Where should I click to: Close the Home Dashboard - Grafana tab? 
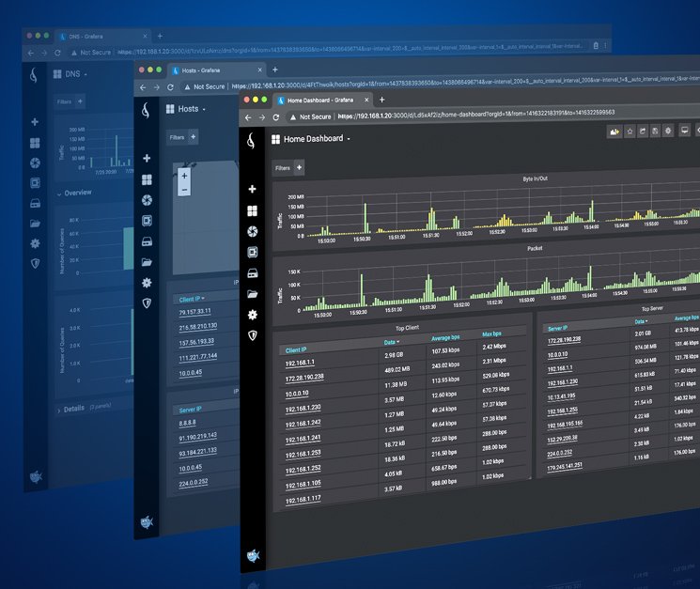point(366,101)
